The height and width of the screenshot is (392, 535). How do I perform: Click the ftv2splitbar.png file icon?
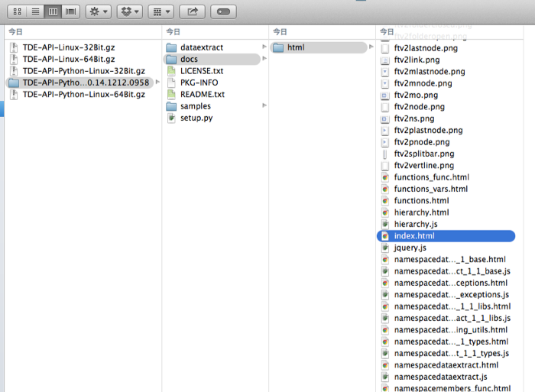point(386,154)
